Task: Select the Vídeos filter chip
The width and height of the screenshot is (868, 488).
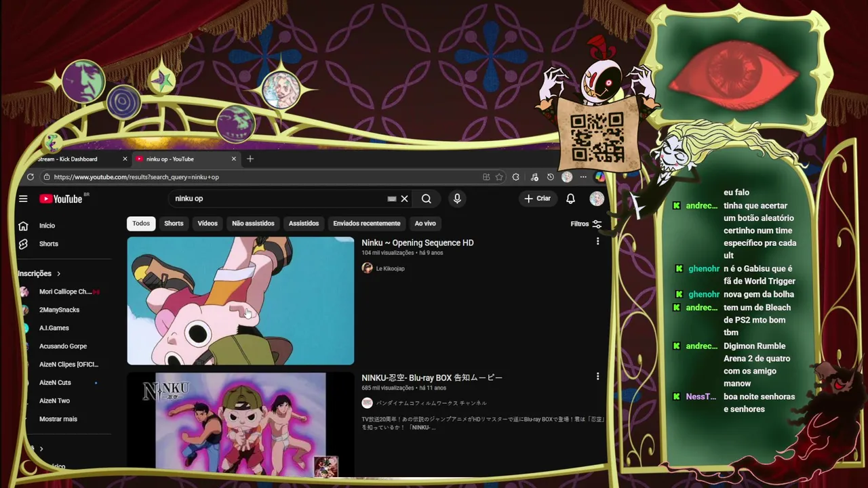Action: (x=208, y=224)
